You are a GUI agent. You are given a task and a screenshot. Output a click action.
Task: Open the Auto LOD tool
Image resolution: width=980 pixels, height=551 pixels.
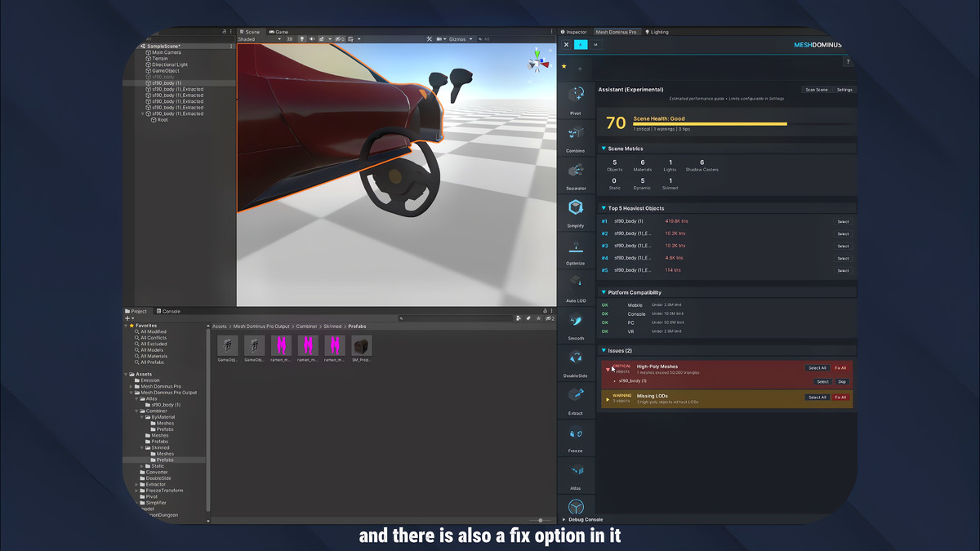point(576,286)
